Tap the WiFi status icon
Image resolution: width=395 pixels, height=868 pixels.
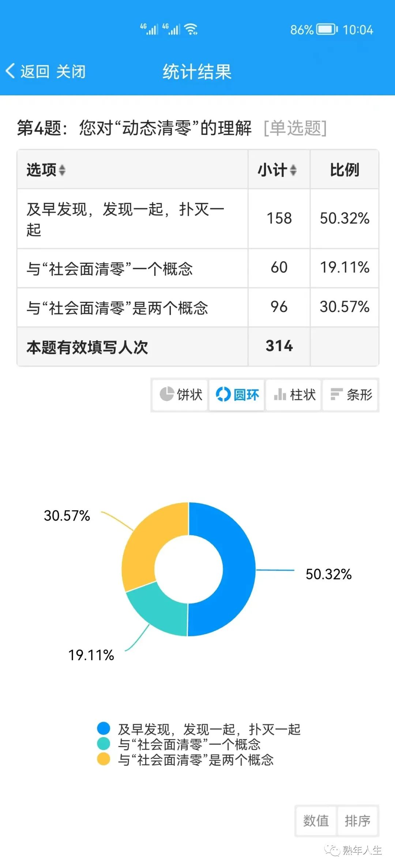(x=191, y=29)
